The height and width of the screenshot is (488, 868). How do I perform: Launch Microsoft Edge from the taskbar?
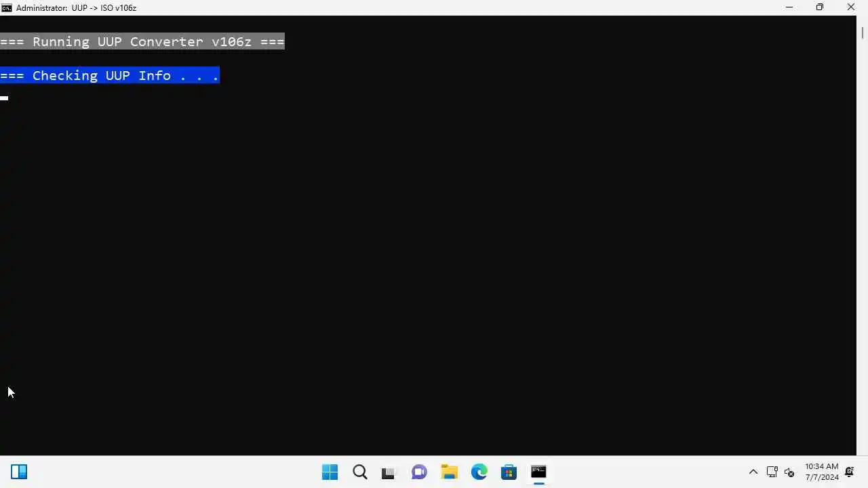pos(479,472)
